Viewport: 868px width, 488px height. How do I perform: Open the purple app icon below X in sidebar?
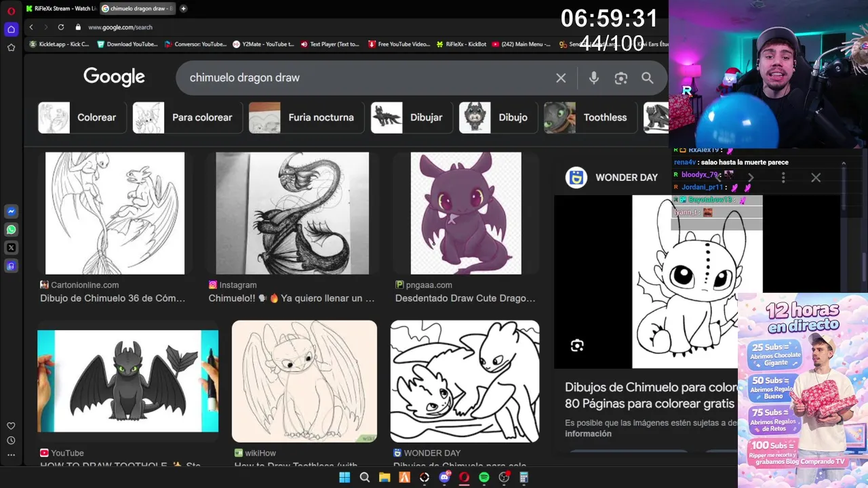[x=11, y=266]
